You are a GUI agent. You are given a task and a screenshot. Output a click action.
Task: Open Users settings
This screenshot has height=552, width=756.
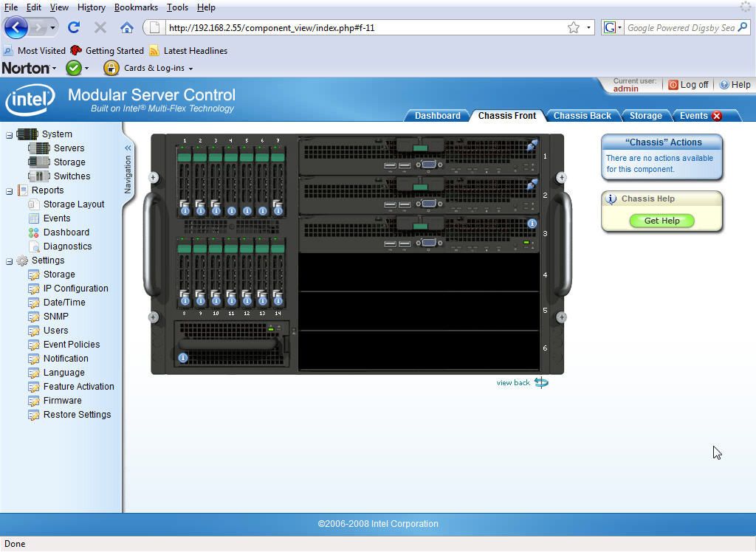point(55,330)
